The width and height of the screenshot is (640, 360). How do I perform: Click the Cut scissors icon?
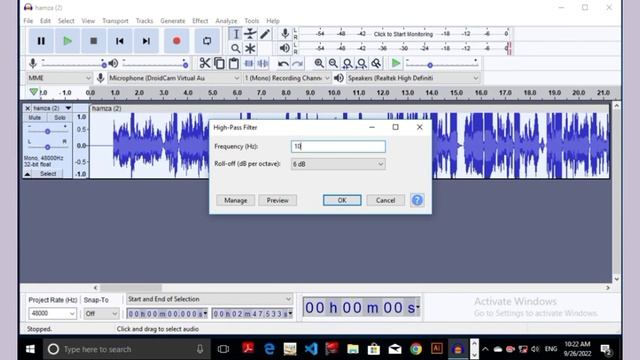pyautogui.click(x=204, y=63)
